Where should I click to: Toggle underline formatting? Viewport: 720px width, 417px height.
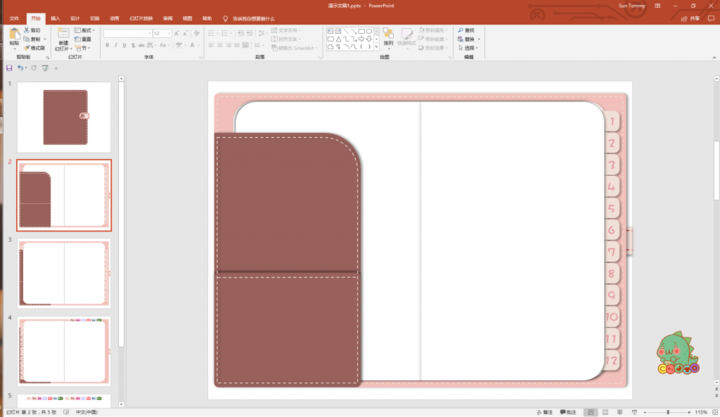pos(124,45)
